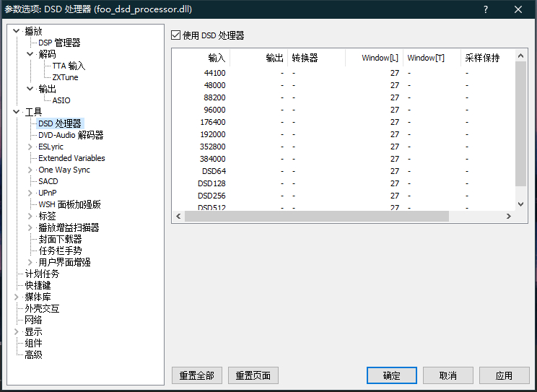Viewport: 537px width, 392px height.
Task: Apply changes with 应用 button
Action: click(504, 375)
